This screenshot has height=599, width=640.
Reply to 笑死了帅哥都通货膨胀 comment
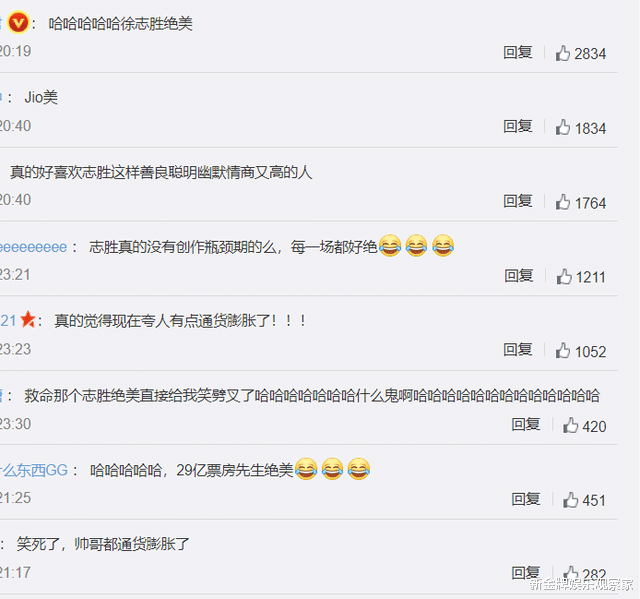point(526,573)
